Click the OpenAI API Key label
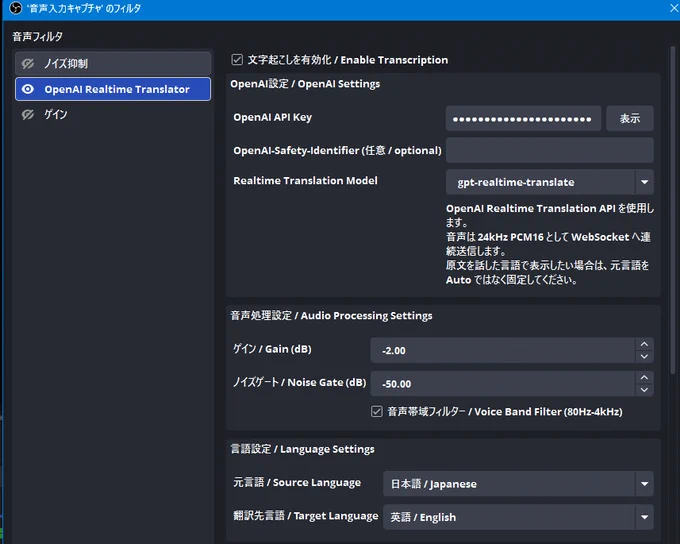 [x=272, y=117]
